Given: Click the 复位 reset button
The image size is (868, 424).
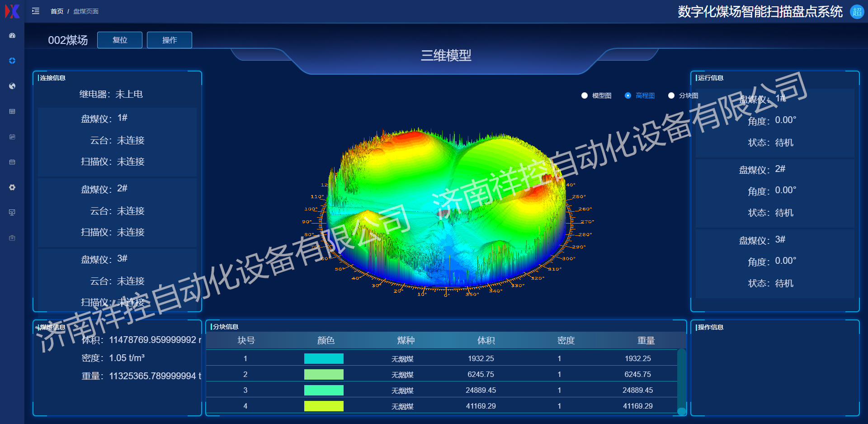Looking at the screenshot, I should (x=120, y=40).
